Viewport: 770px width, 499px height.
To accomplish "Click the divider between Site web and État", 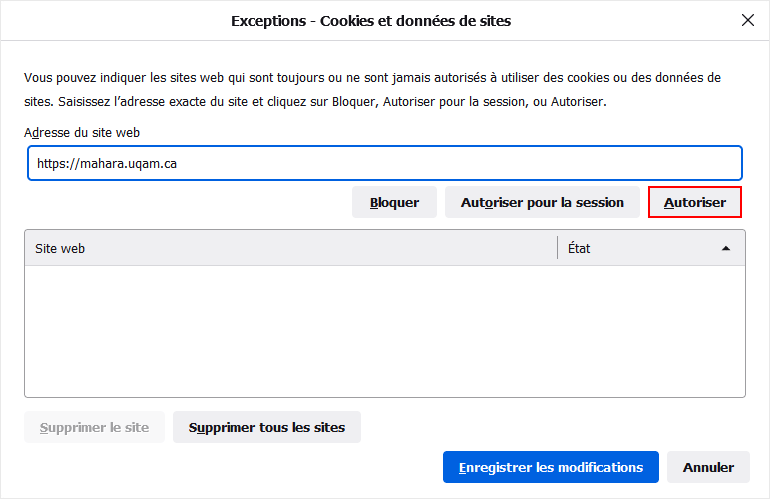I will [557, 248].
